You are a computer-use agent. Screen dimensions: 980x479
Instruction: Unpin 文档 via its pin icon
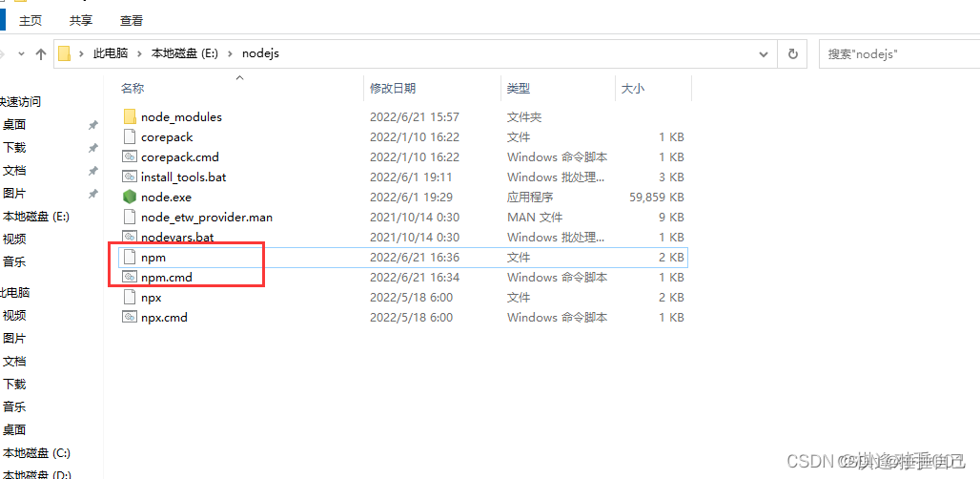[x=92, y=171]
